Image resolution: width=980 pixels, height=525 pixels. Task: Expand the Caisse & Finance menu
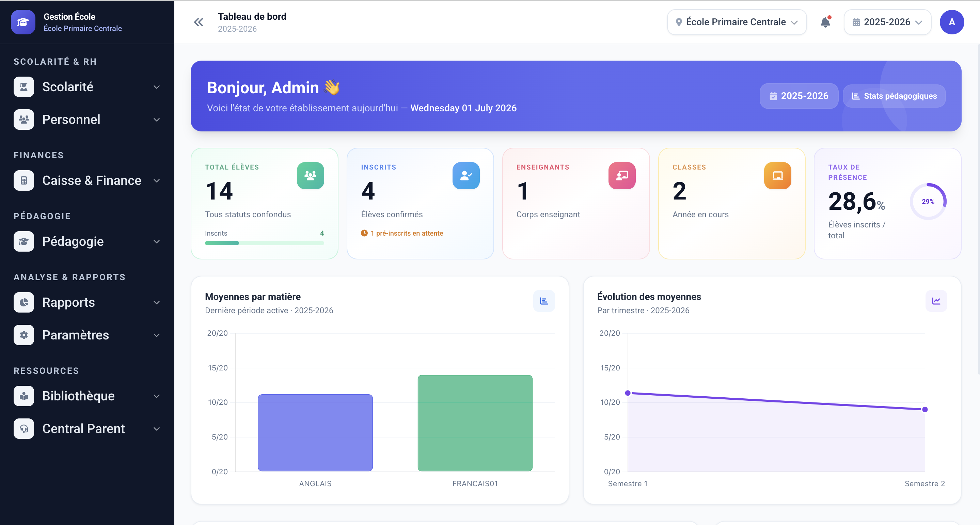(x=87, y=180)
